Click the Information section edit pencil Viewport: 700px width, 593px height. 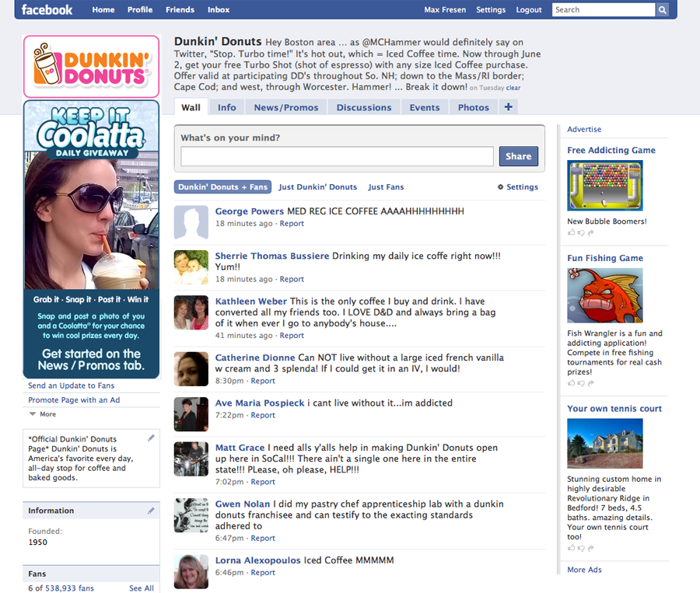[152, 510]
